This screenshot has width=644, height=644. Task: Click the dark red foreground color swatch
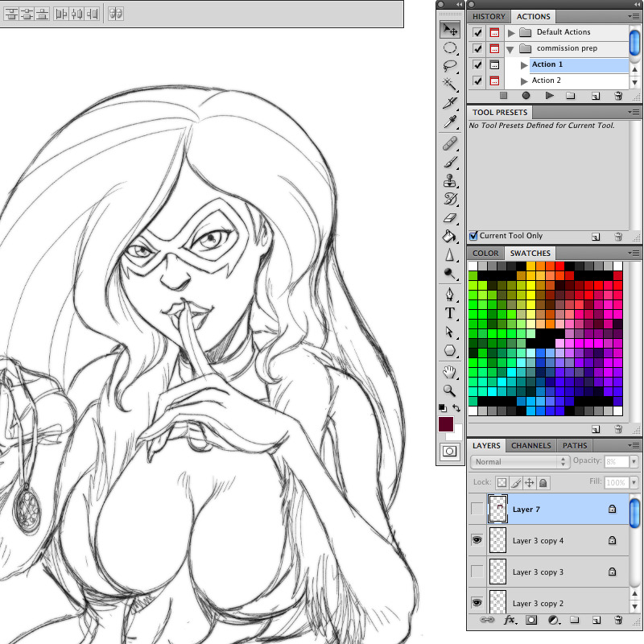point(446,424)
